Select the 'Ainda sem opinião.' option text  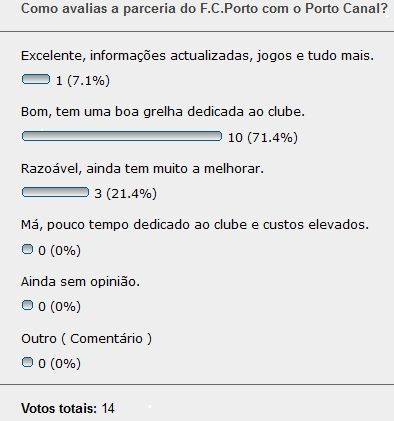coord(80,282)
